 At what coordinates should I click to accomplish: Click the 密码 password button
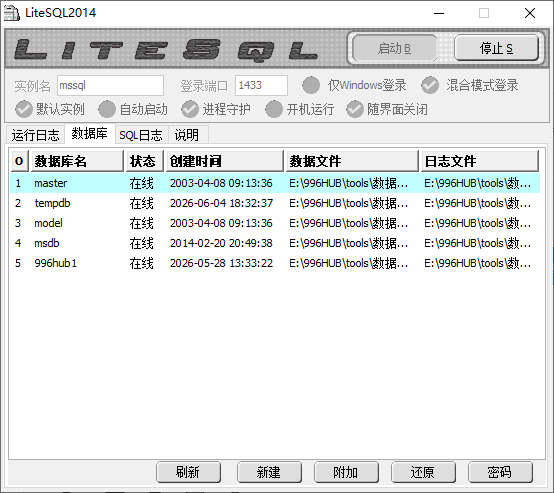point(500,472)
